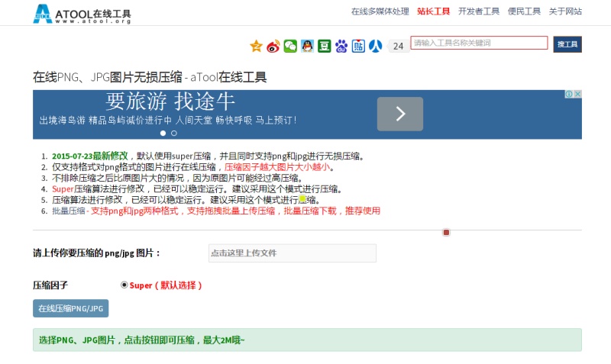Select the second ad carousel dot
This screenshot has height=364, width=611.
(x=174, y=133)
